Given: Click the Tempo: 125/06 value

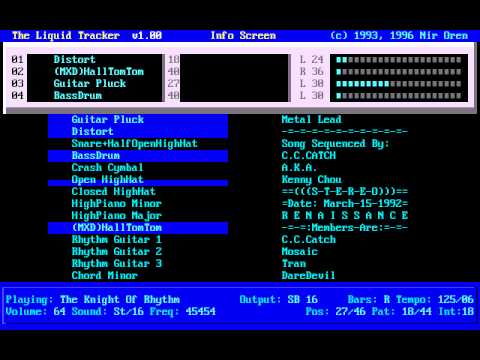Looking at the screenshot, I should (x=435, y=299).
